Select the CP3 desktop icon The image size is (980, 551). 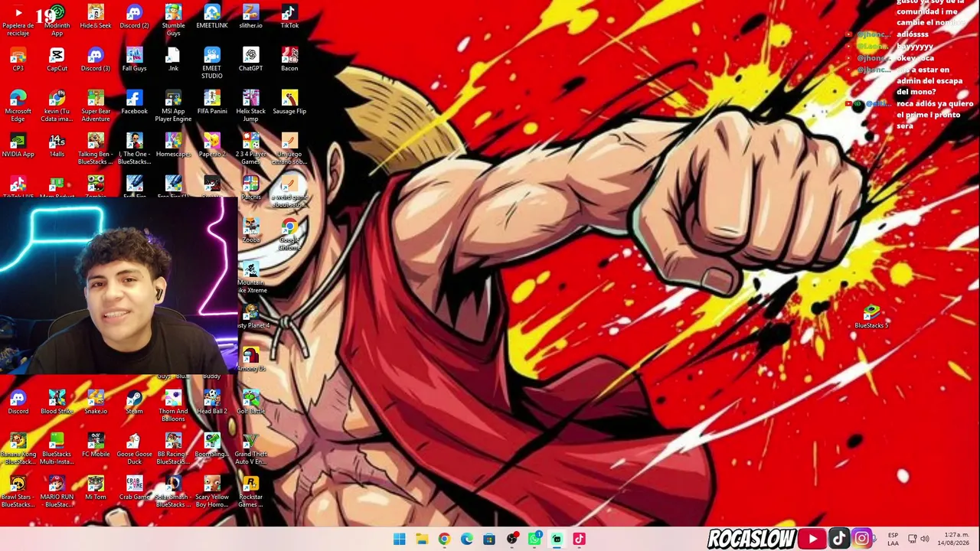tap(18, 60)
